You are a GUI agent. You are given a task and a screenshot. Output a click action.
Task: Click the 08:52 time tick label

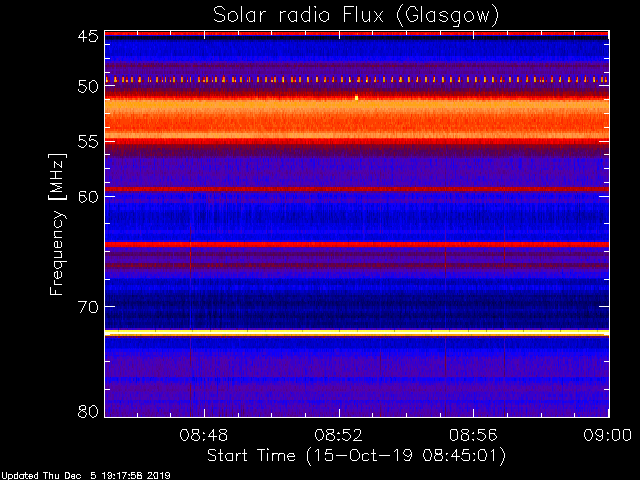[338, 435]
